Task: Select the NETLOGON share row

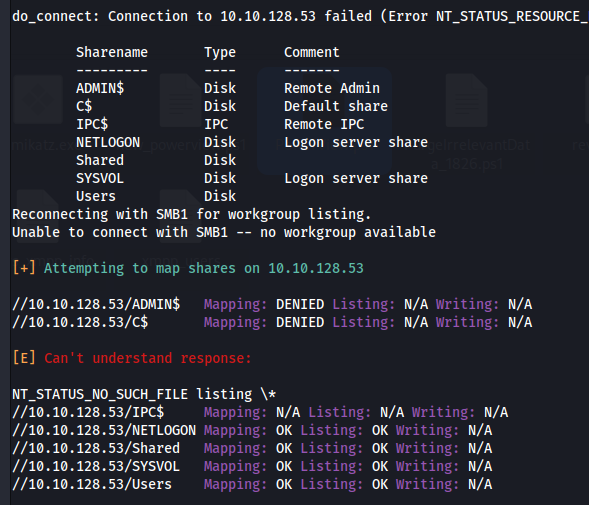Action: [x=252, y=142]
